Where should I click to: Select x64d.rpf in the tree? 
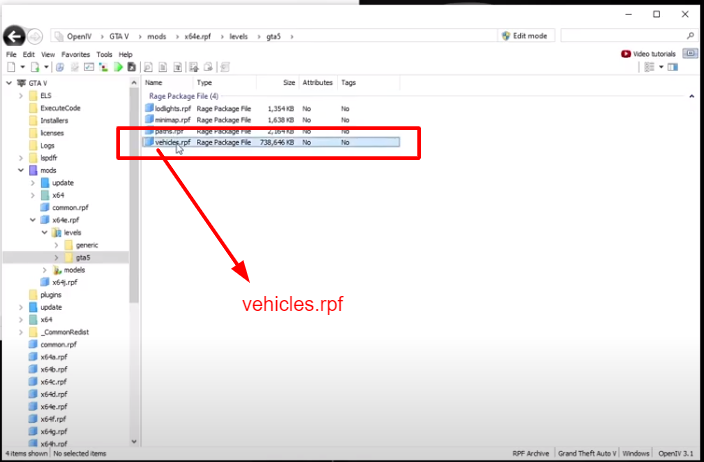click(54, 394)
